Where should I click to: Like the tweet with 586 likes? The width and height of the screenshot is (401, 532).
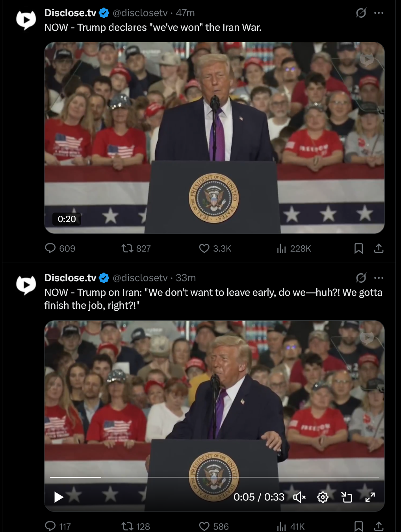click(214, 526)
